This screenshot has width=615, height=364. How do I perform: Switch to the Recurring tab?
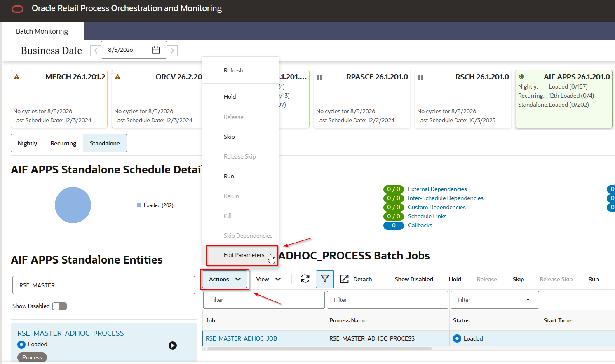63,143
